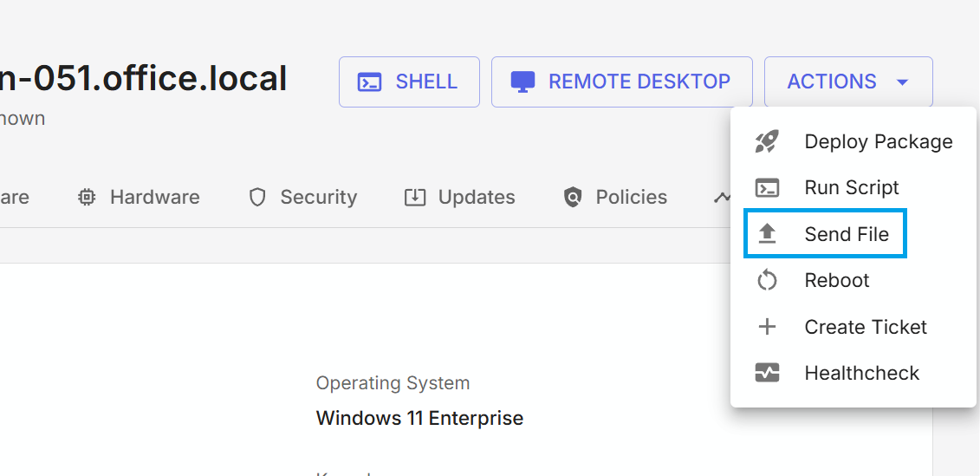The height and width of the screenshot is (476, 980).
Task: Click the shield icon on the Security tab
Action: click(257, 198)
